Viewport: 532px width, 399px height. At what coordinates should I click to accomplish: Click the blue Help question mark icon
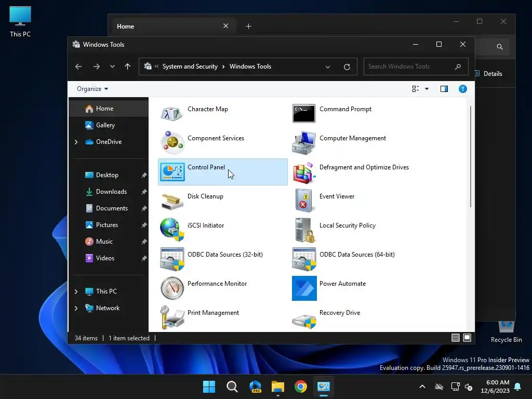pos(463,89)
